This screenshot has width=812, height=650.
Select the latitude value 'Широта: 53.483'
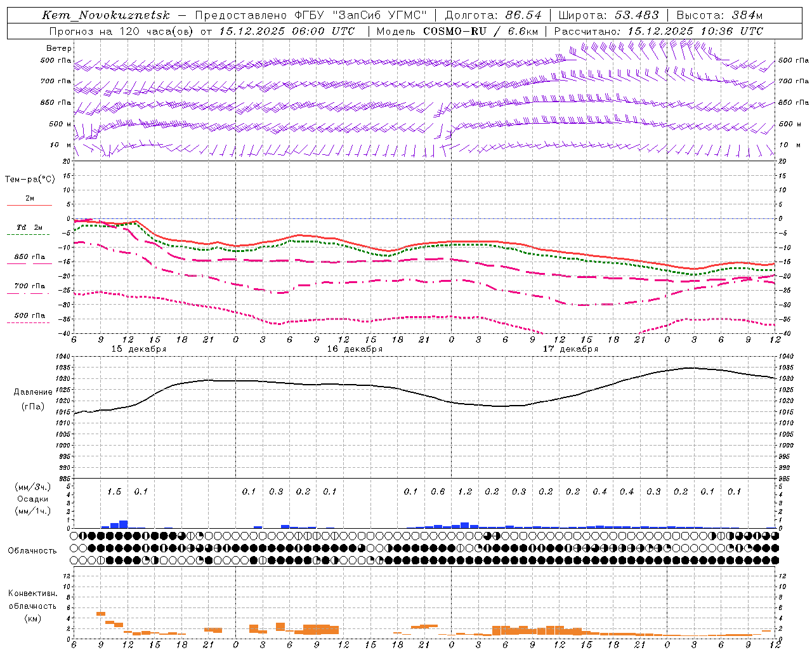[608, 15]
